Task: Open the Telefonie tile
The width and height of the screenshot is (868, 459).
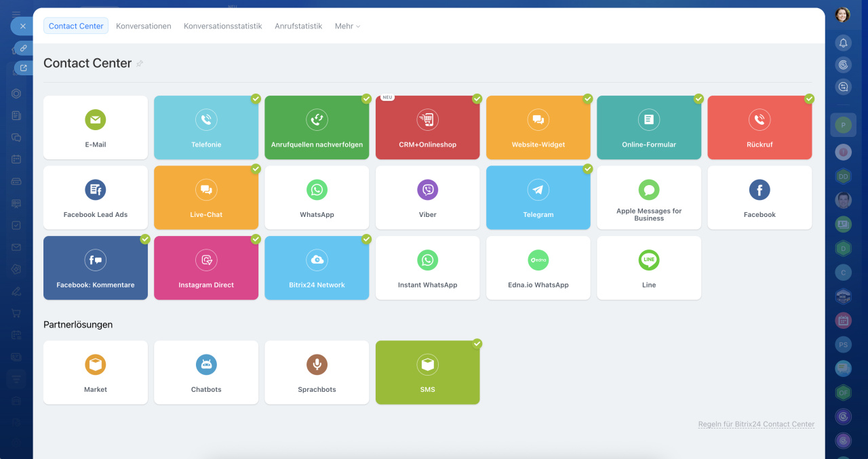Action: point(206,127)
